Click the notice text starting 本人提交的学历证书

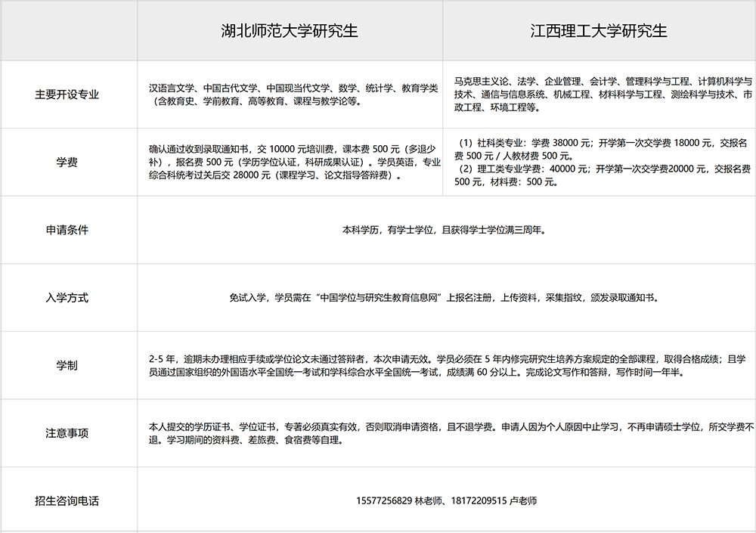451,433
